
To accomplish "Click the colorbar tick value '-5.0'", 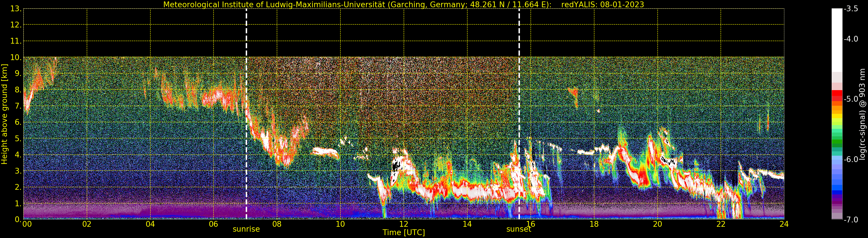I will pos(851,99).
